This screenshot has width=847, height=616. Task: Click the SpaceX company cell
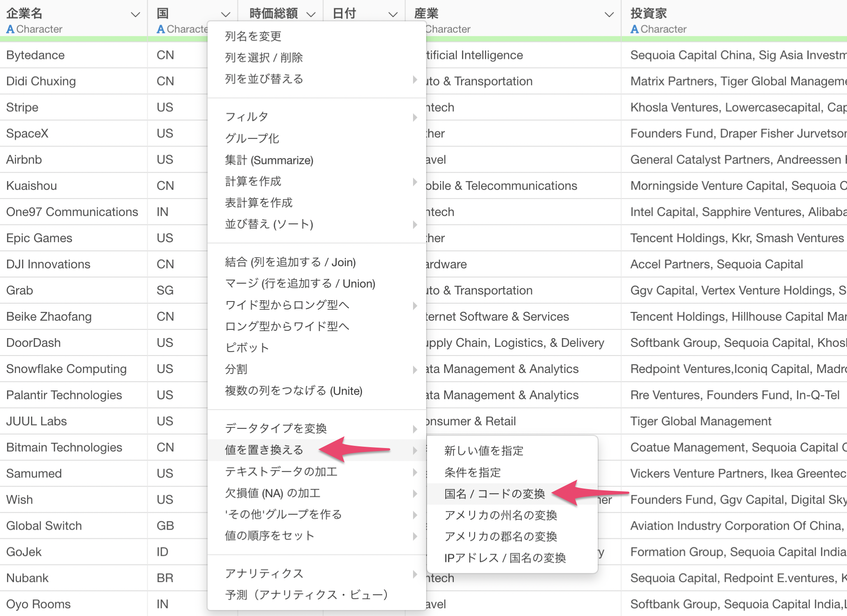click(73, 133)
